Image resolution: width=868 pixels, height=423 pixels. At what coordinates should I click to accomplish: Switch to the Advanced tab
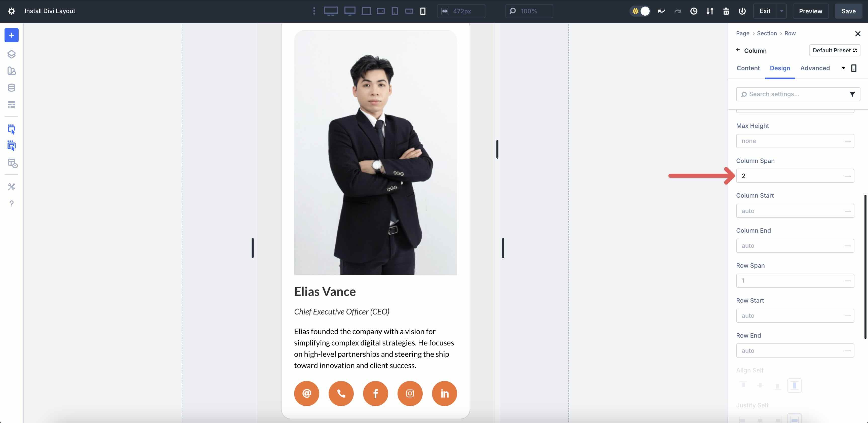tap(815, 68)
